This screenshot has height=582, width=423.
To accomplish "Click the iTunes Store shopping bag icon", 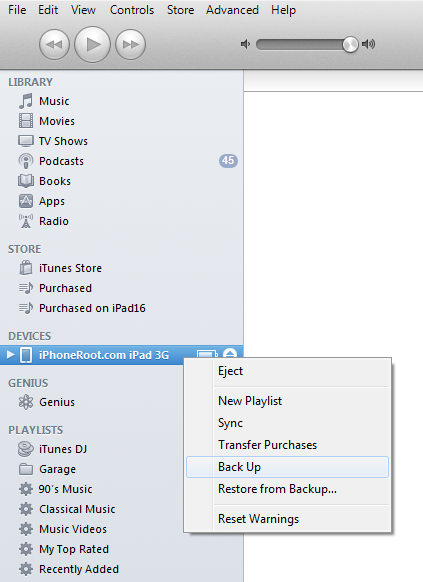I will pos(26,268).
